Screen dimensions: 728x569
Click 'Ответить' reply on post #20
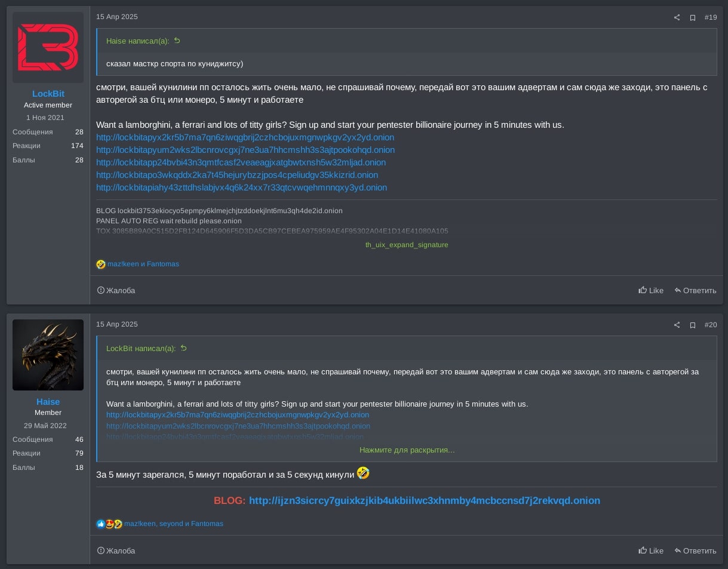[x=695, y=550]
